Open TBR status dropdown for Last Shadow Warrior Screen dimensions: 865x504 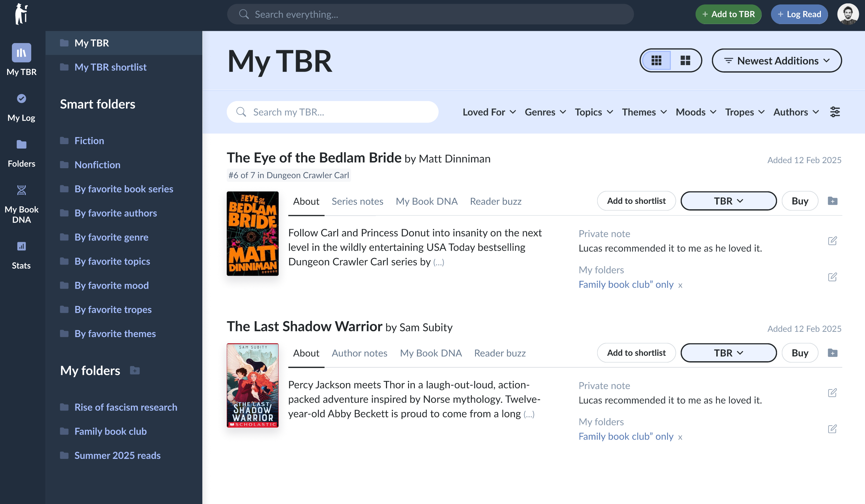(729, 353)
